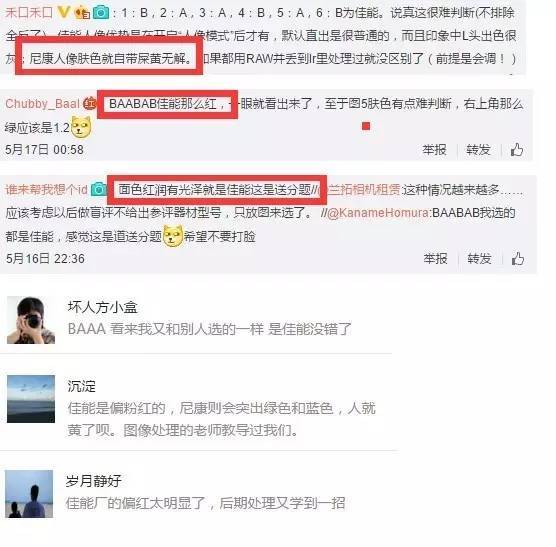Viewport: 556px width, 547px height.
Task: Open 坏人方小盒 avatar with camera photo
Action: tap(31, 320)
